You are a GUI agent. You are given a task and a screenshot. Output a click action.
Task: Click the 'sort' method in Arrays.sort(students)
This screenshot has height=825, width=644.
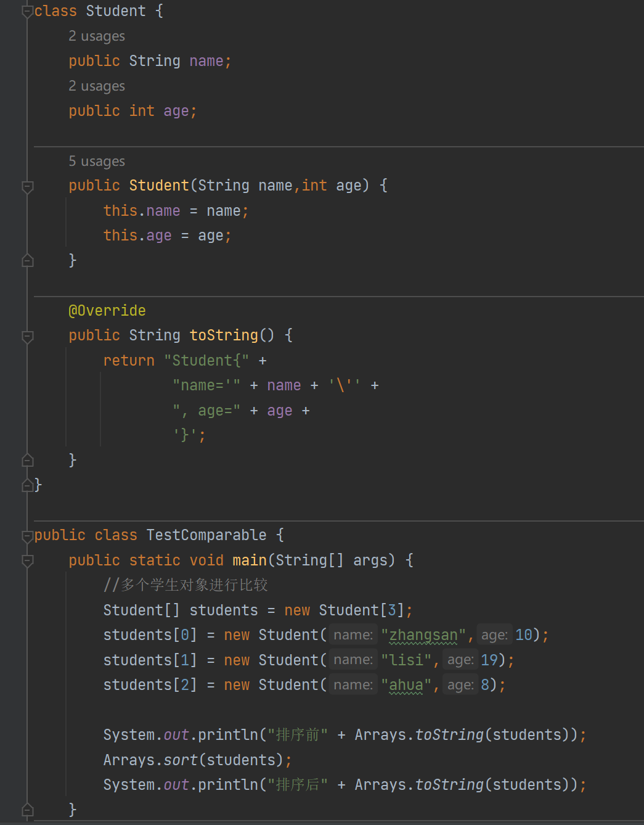click(181, 760)
